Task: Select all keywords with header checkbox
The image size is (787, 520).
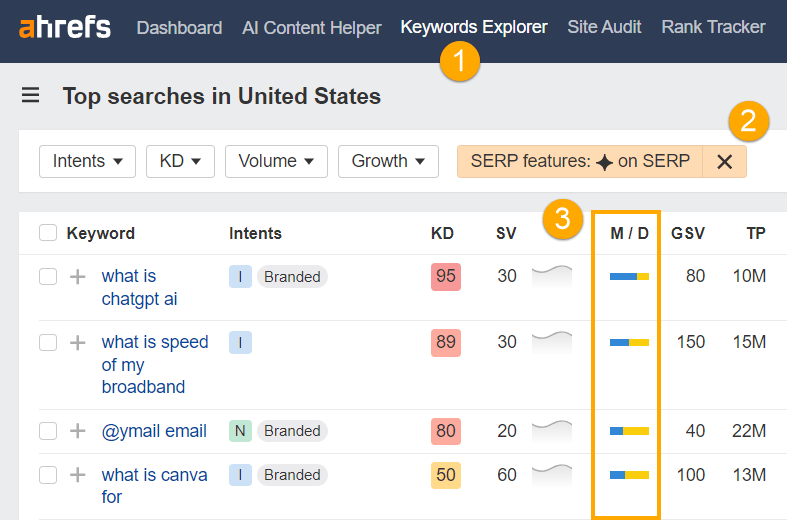Action: [48, 233]
